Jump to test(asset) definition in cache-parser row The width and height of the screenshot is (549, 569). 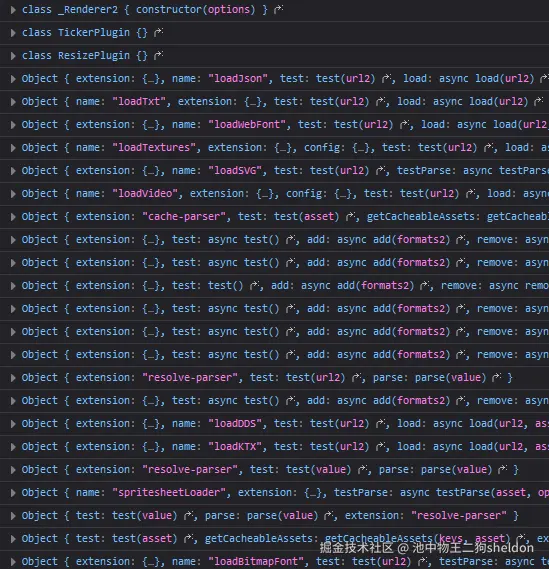click(350, 216)
